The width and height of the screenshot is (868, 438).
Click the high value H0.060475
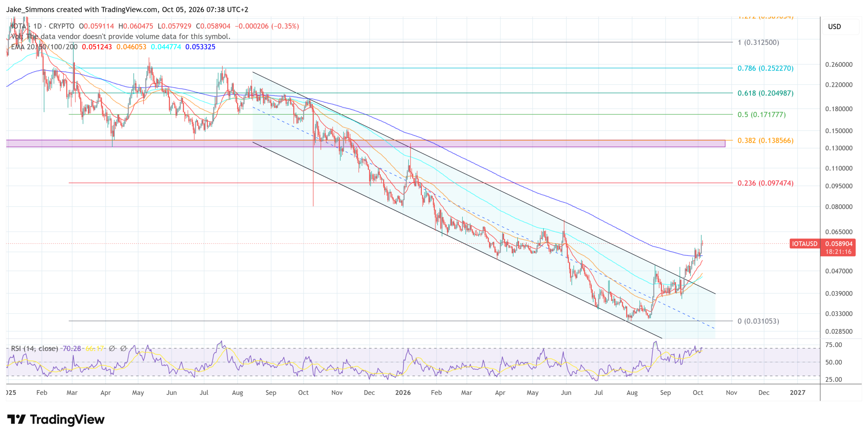point(136,26)
